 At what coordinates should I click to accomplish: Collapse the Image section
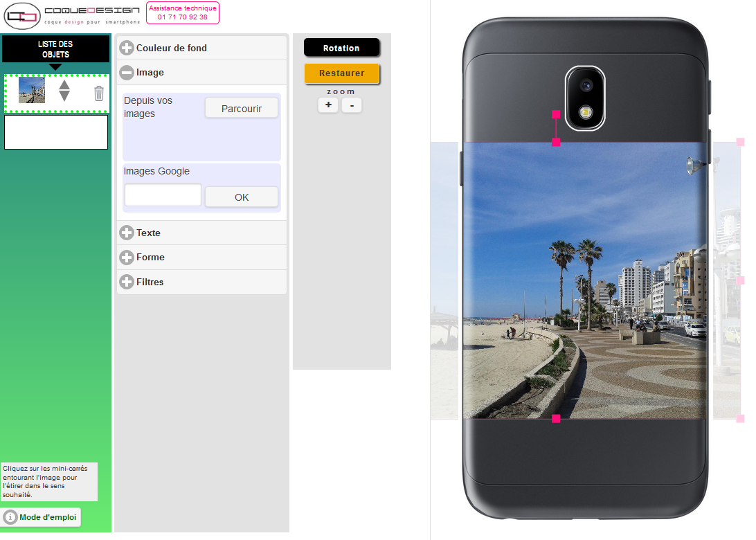coord(201,72)
